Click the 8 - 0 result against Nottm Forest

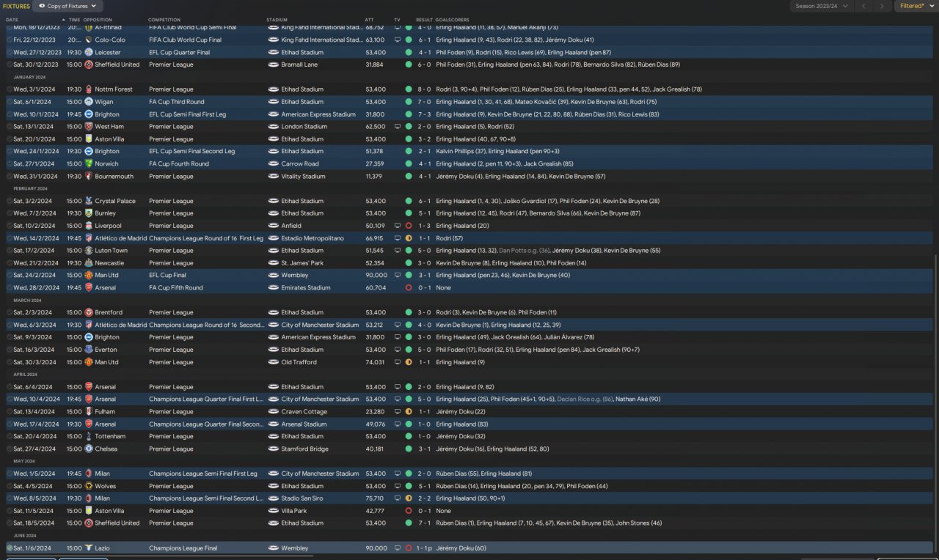pos(425,89)
